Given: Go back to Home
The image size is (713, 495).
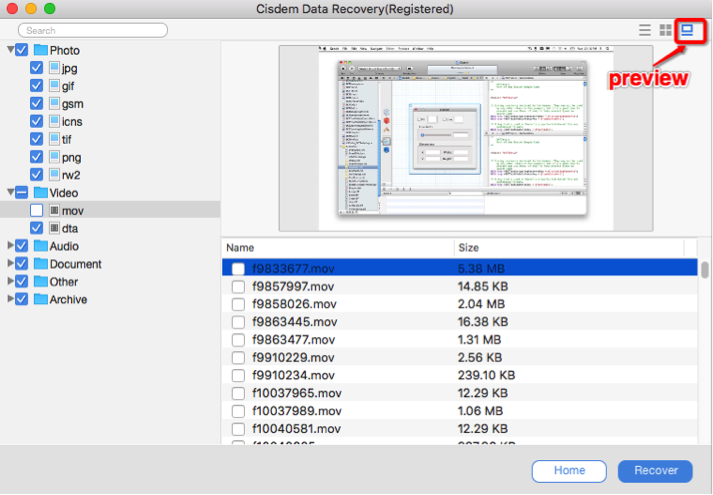Looking at the screenshot, I should click(x=569, y=471).
